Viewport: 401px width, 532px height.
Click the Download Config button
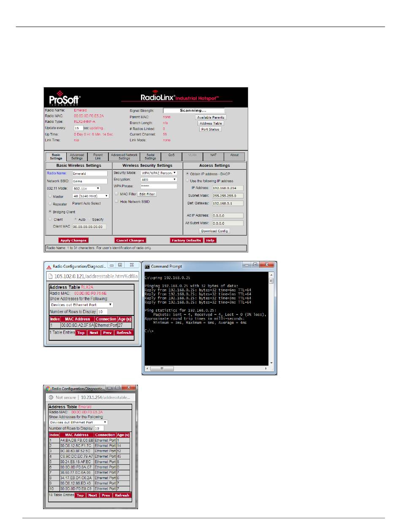[x=214, y=231]
